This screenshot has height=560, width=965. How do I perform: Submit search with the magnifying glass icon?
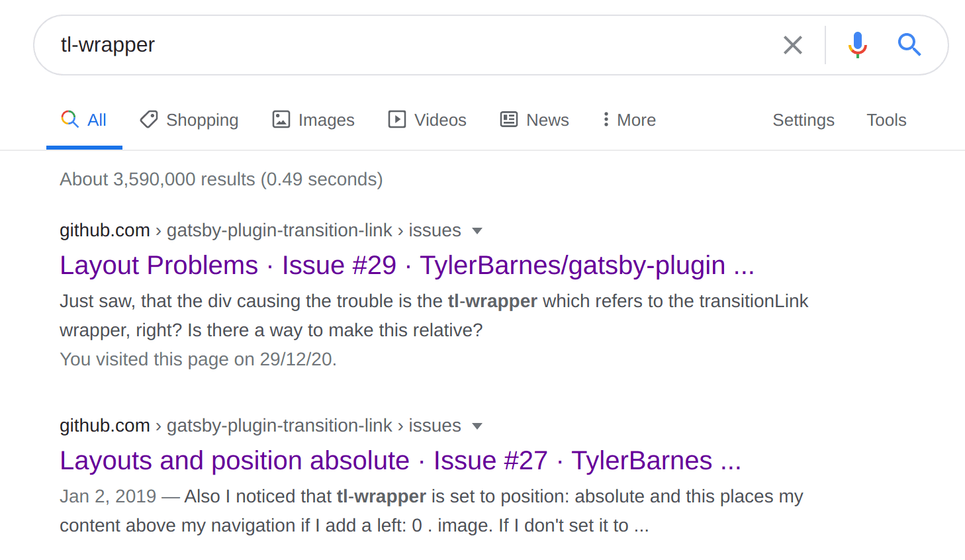(909, 45)
